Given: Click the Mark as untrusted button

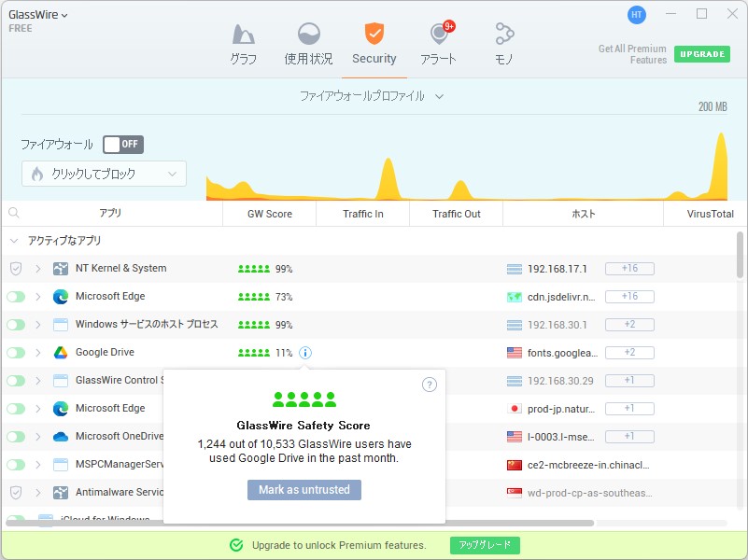Looking at the screenshot, I should click(x=303, y=490).
